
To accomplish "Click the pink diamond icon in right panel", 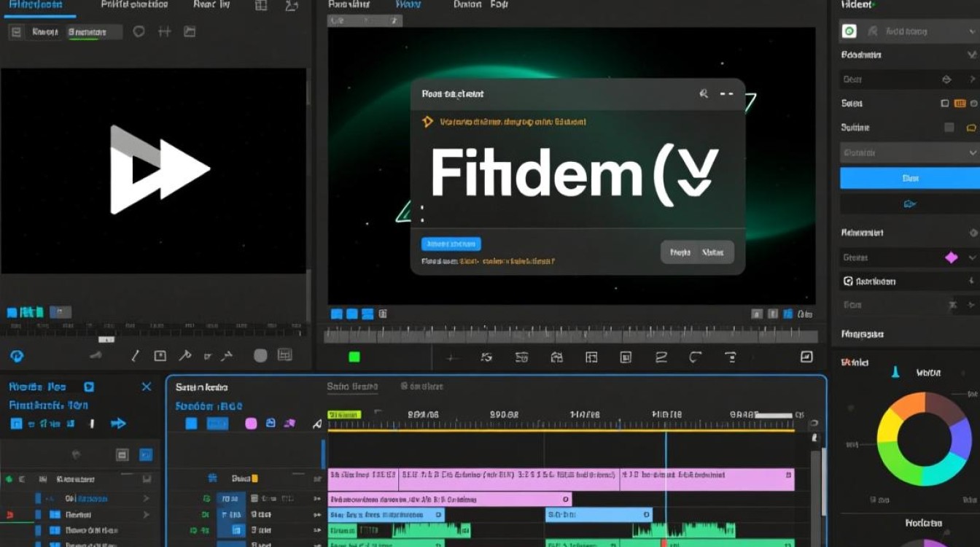I will click(x=951, y=257).
